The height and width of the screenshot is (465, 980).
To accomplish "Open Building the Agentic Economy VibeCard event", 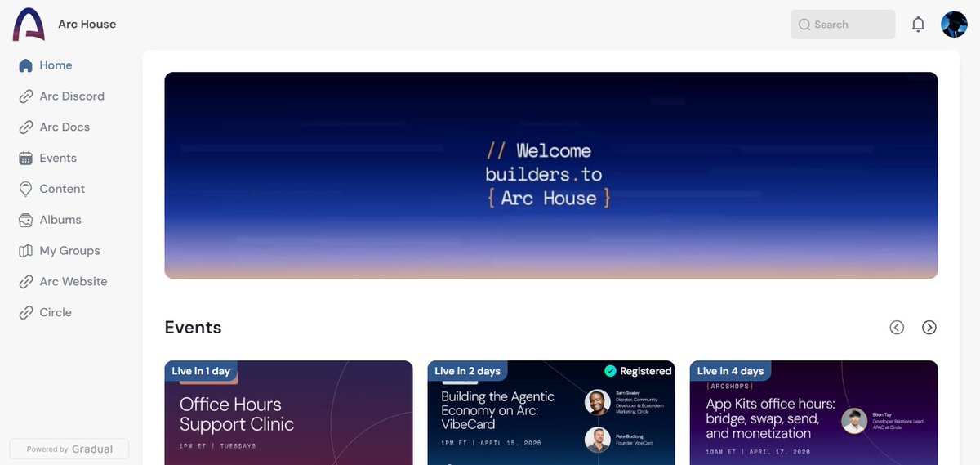I will pos(551,413).
